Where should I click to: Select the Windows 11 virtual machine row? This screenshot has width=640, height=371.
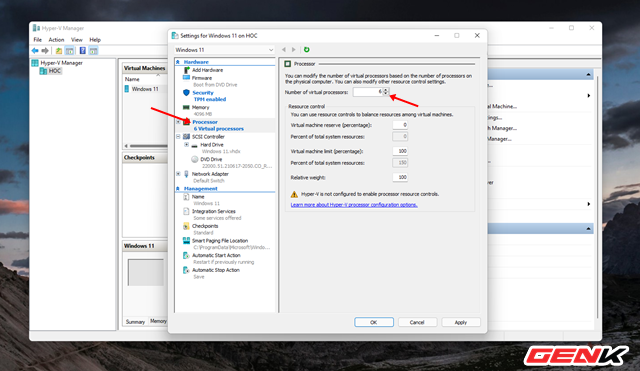(x=145, y=89)
